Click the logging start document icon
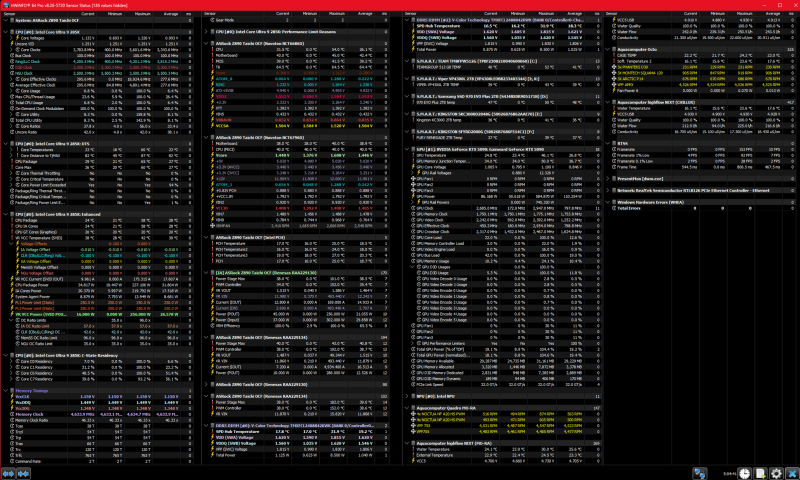This screenshot has width=800, height=480. [760, 473]
